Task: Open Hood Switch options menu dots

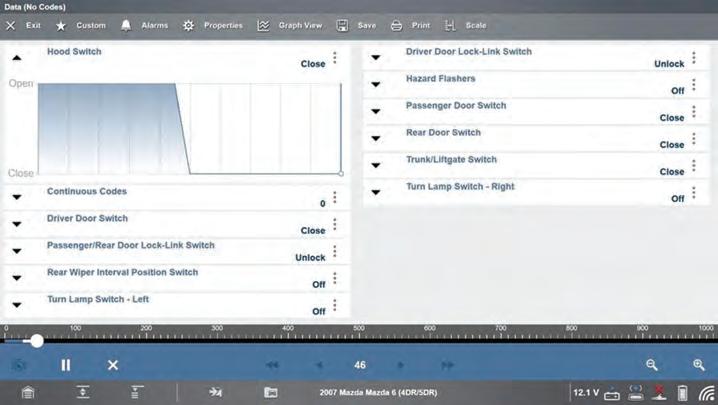Action: coord(335,58)
